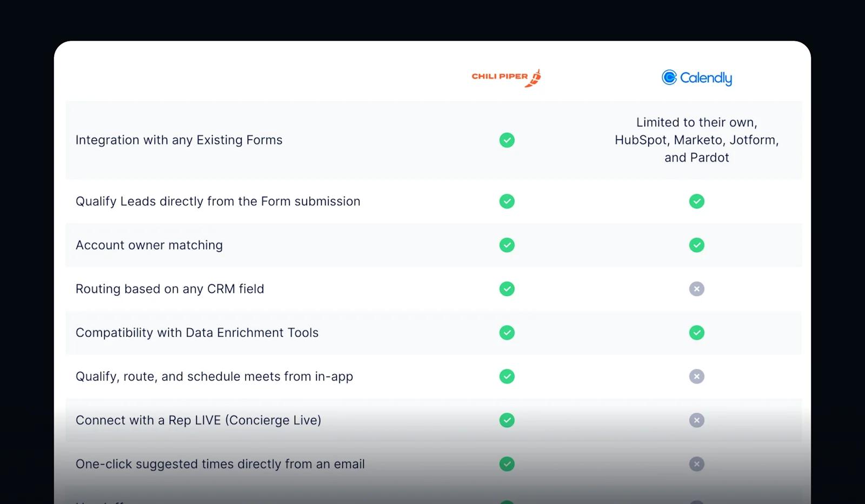Viewport: 865px width, 504px height.
Task: Click Calendly checkmark for Account owner matching
Action: tap(696, 245)
